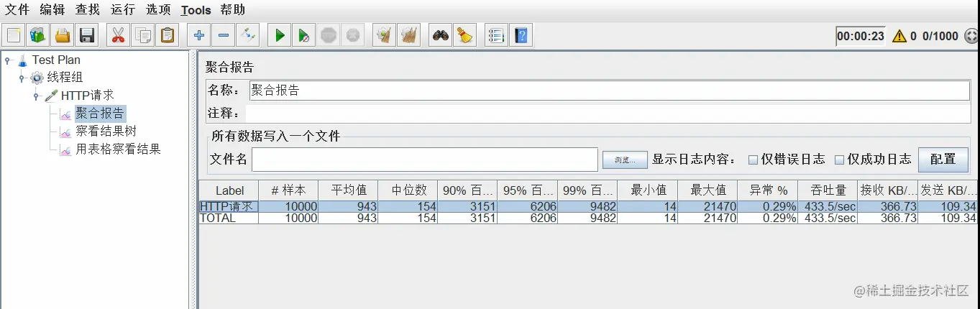This screenshot has height=309, width=980.
Task: Click the Clear All double-broom icon
Action: tap(409, 34)
